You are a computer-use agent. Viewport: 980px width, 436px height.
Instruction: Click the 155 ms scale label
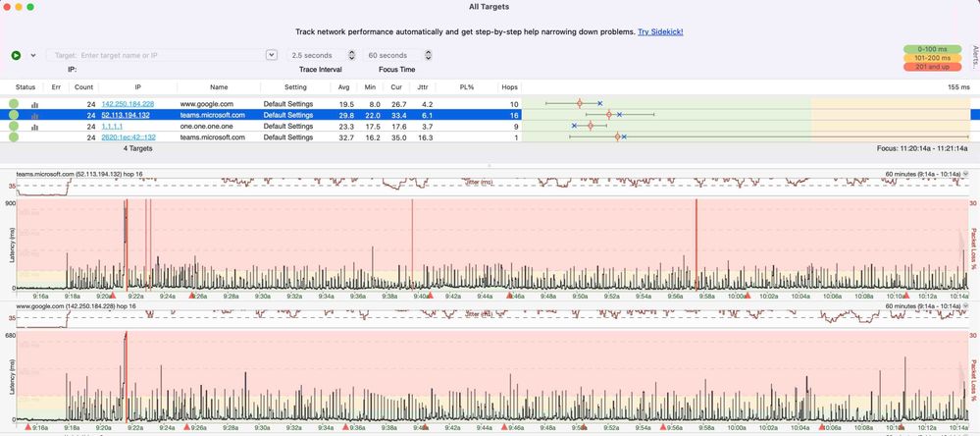point(958,87)
